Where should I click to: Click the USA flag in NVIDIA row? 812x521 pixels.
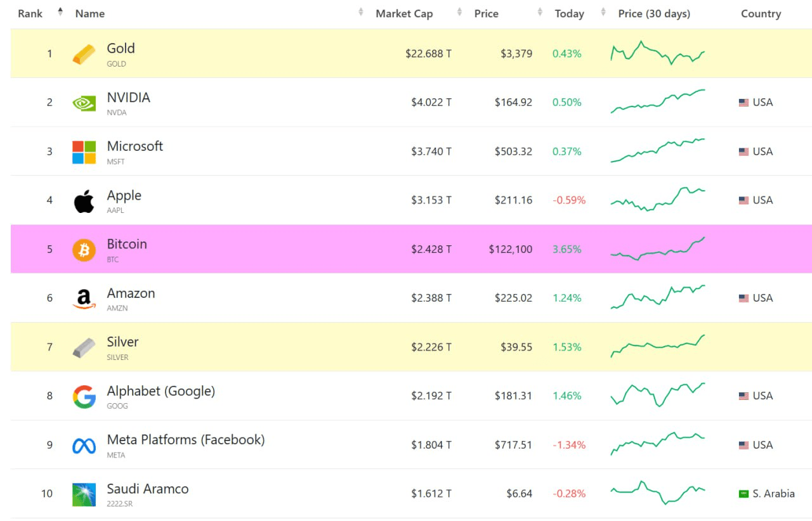coord(743,103)
